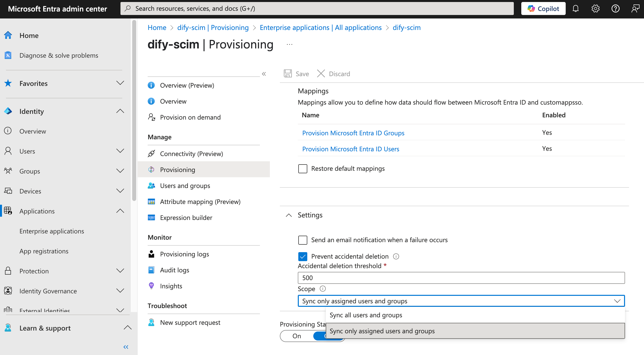Viewport: 644px width, 355px height.
Task: Open App registrations in sidebar
Action: pos(44,251)
